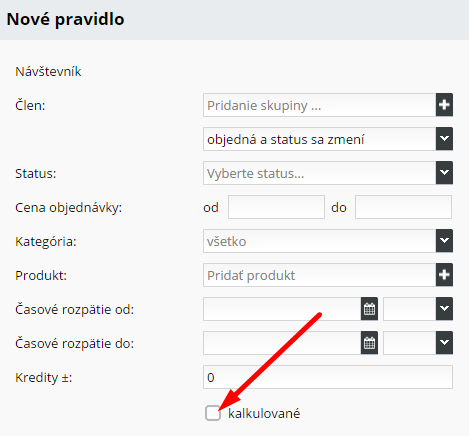Click the Nové pravidlo header title
This screenshot has width=469, height=436.
pos(65,19)
